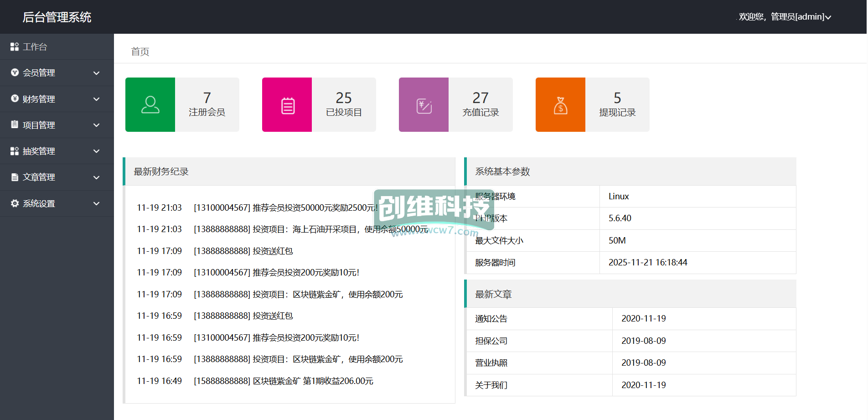This screenshot has width=868, height=420.
Task: Click the 财务管理 yen coin icon
Action: coord(15,99)
